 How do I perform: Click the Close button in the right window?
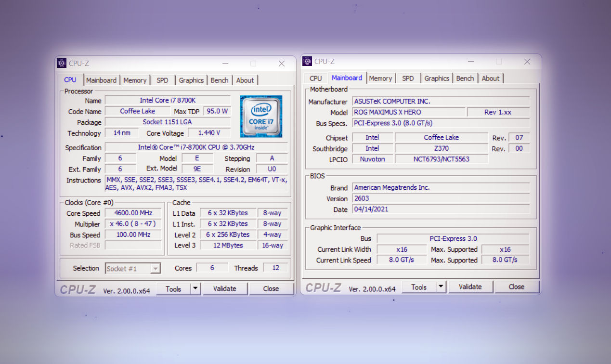click(516, 286)
